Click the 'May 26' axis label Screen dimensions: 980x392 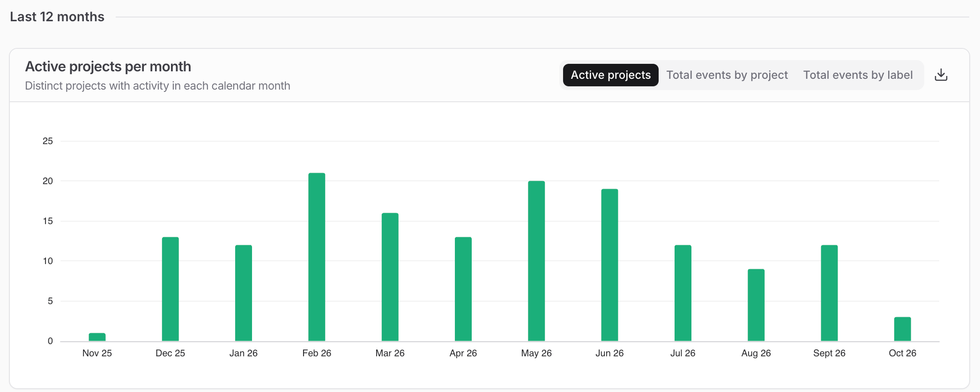point(536,353)
